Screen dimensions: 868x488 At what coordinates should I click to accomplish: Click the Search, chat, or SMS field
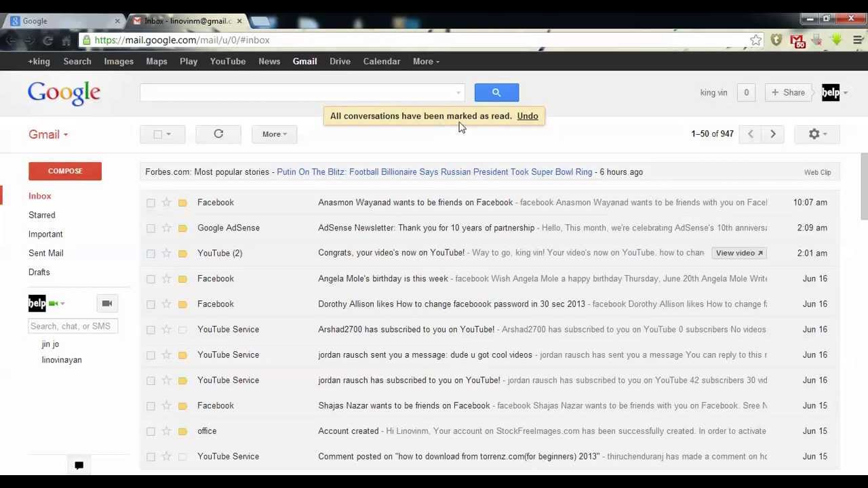[73, 326]
